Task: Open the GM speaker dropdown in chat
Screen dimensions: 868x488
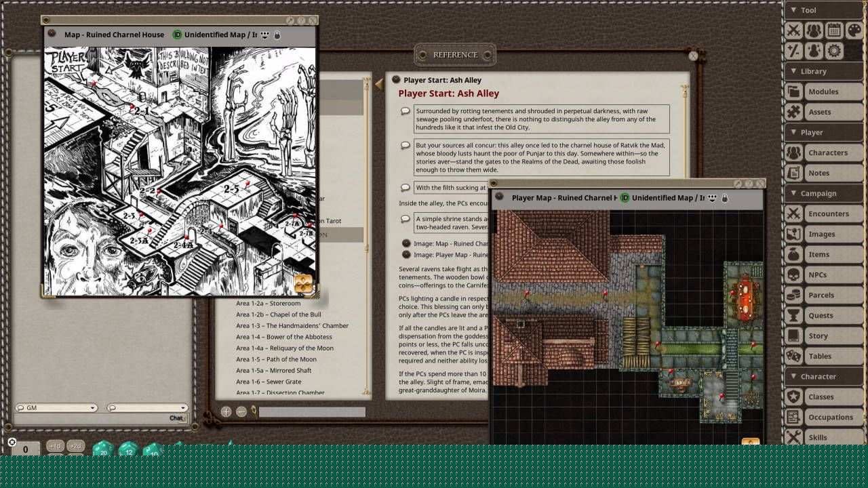Action: point(56,408)
